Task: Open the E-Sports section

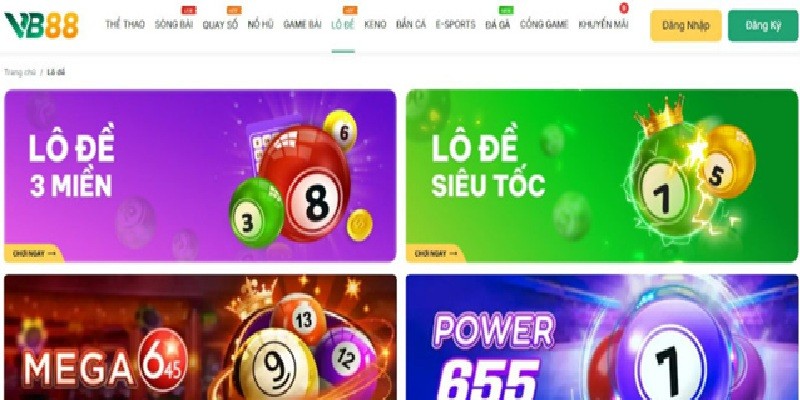Action: (455, 24)
